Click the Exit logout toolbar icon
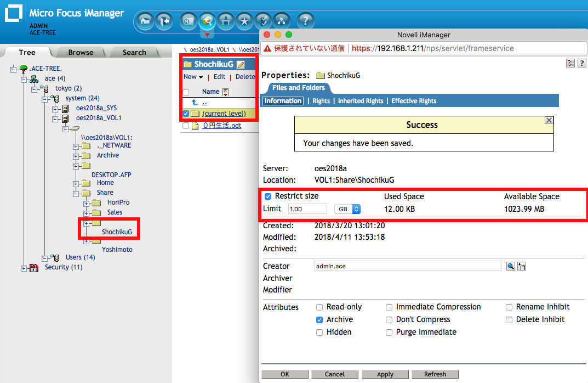The image size is (588, 383). 164,21
